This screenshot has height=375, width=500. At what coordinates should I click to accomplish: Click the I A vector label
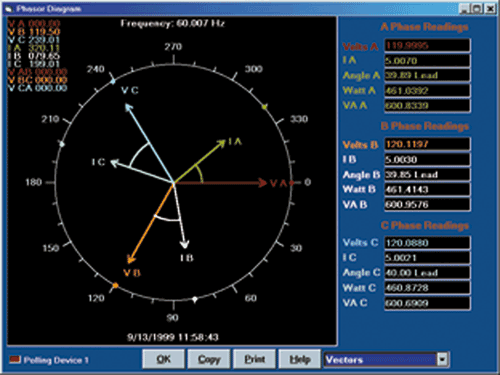pos(235,142)
